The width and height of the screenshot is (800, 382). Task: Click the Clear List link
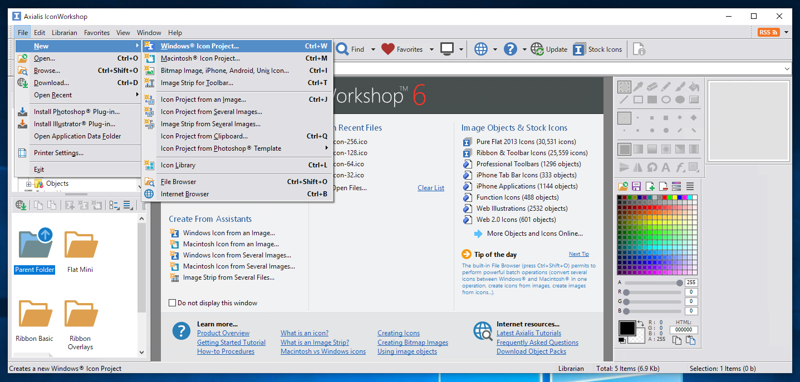(431, 188)
